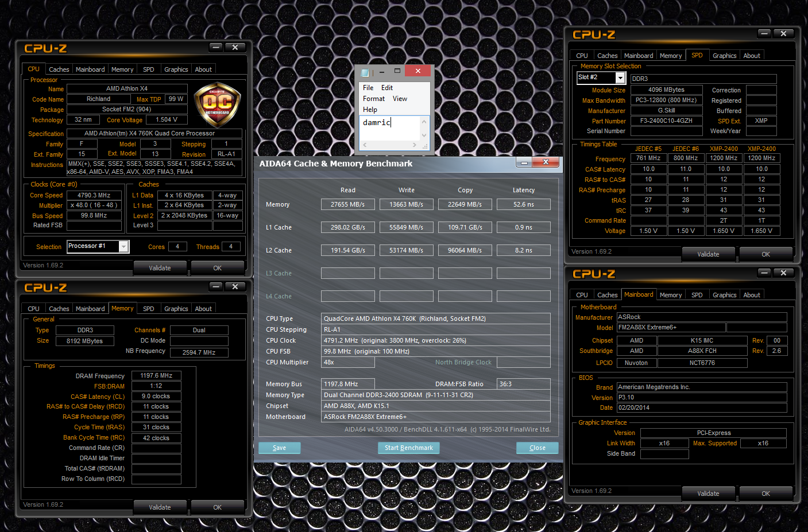The height and width of the screenshot is (532, 808).
Task: Click the Gigabyte OC motherboard logo badge
Action: tap(217, 105)
